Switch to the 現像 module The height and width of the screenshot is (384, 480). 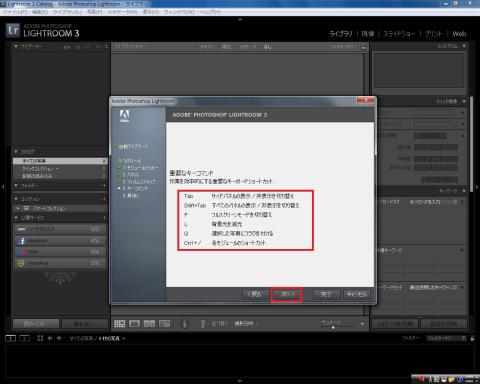click(368, 34)
